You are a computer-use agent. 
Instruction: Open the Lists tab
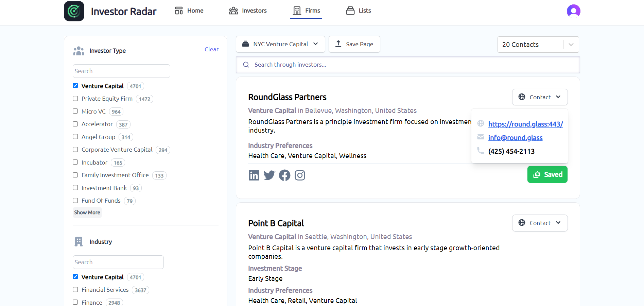(x=359, y=11)
